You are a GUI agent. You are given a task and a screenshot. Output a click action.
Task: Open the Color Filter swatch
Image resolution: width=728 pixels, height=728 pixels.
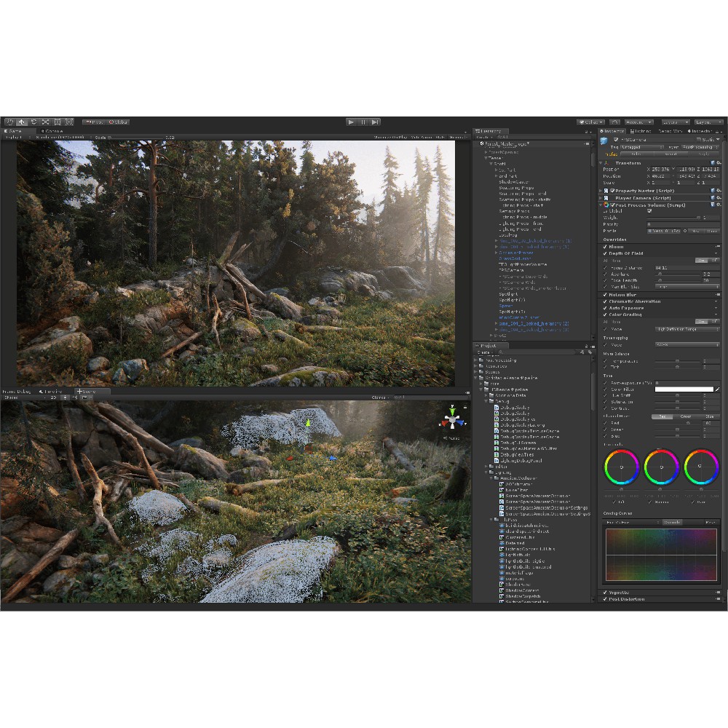684,389
